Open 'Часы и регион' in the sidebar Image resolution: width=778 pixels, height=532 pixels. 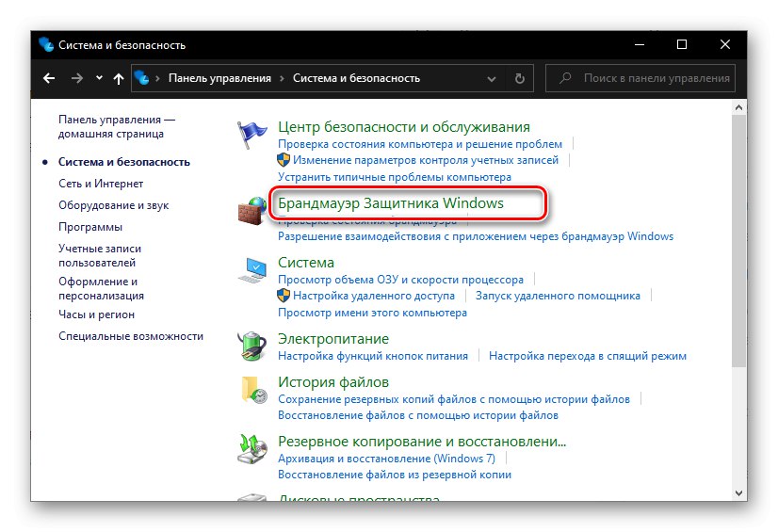pyautogui.click(x=96, y=314)
